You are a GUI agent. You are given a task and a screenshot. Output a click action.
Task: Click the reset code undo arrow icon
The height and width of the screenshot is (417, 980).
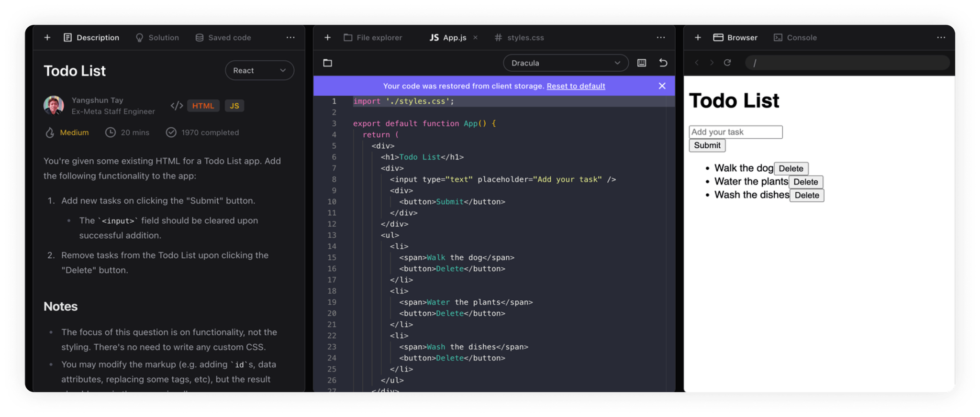coord(663,63)
